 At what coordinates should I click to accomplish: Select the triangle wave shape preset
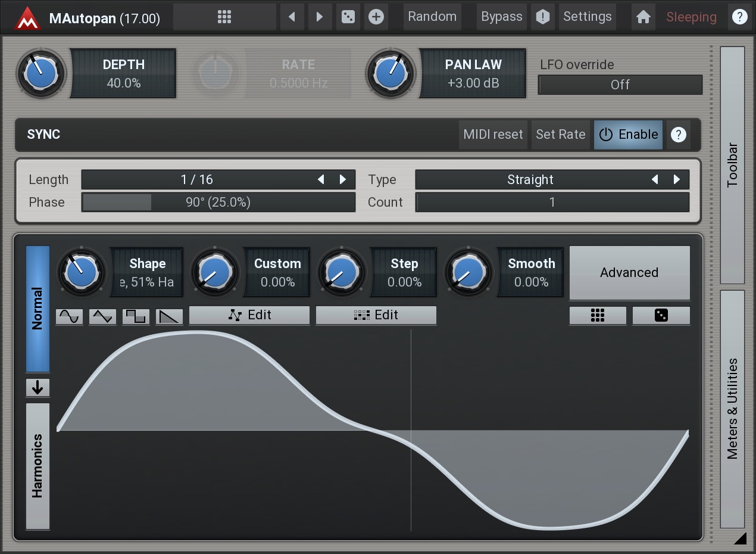pyautogui.click(x=102, y=316)
